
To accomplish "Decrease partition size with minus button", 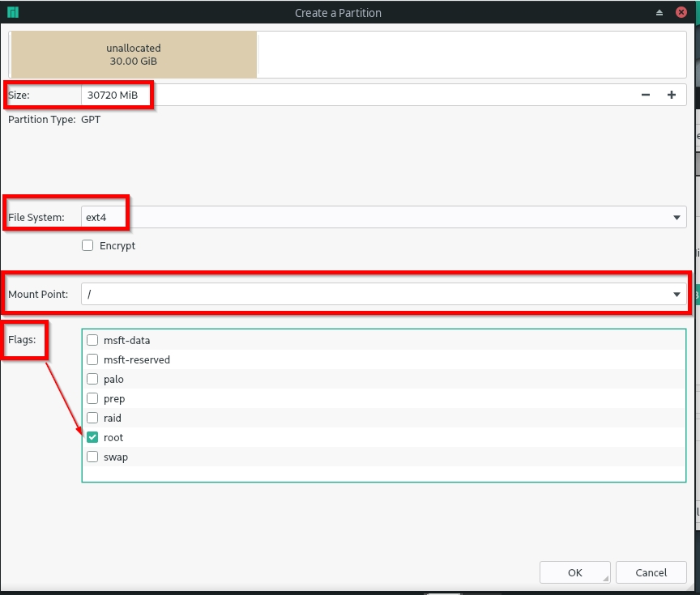I will click(x=646, y=95).
